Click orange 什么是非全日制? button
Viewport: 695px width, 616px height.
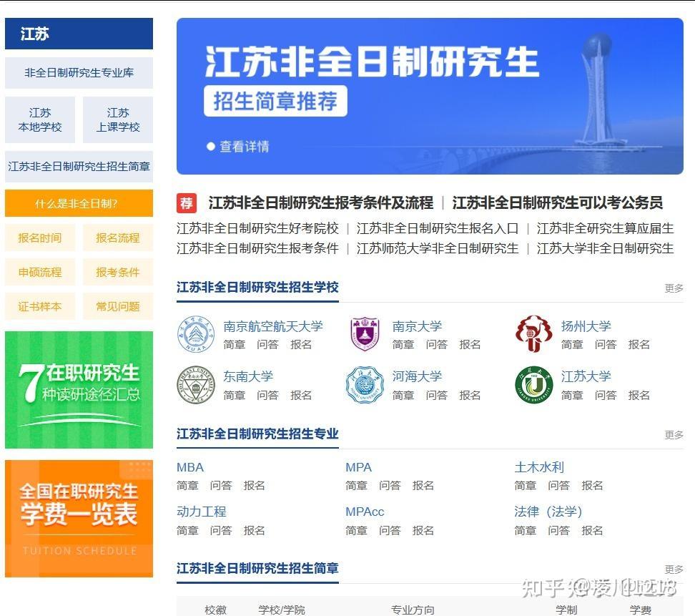[79, 203]
